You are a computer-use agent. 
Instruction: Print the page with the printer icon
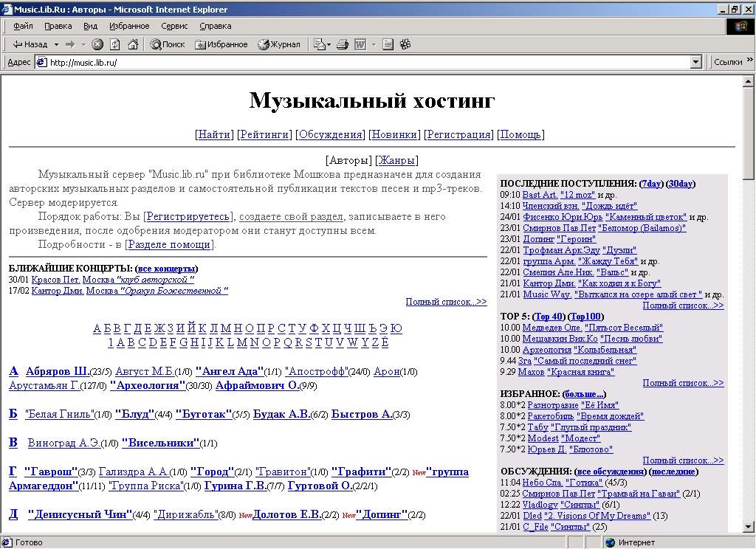pos(343,44)
